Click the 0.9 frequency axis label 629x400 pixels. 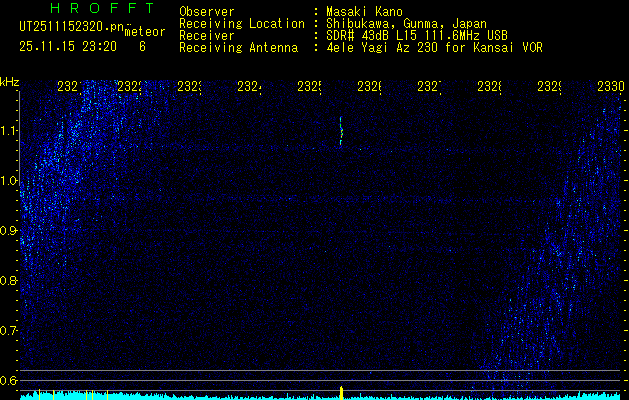click(9, 231)
